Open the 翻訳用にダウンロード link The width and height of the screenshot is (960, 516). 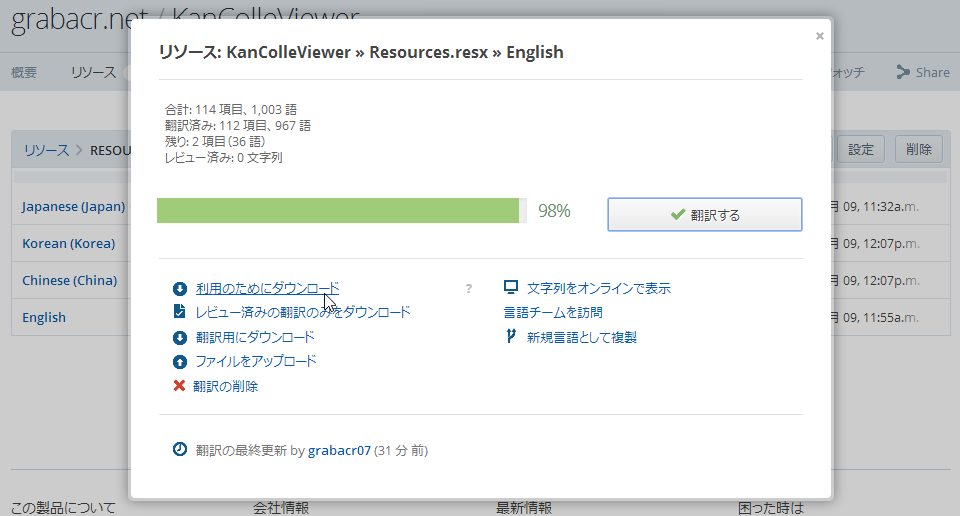tap(255, 337)
